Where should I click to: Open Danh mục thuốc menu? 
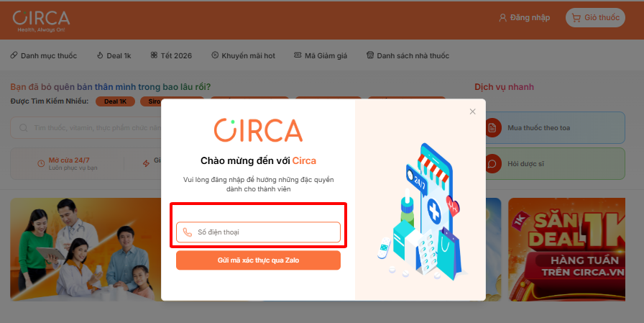tap(44, 55)
